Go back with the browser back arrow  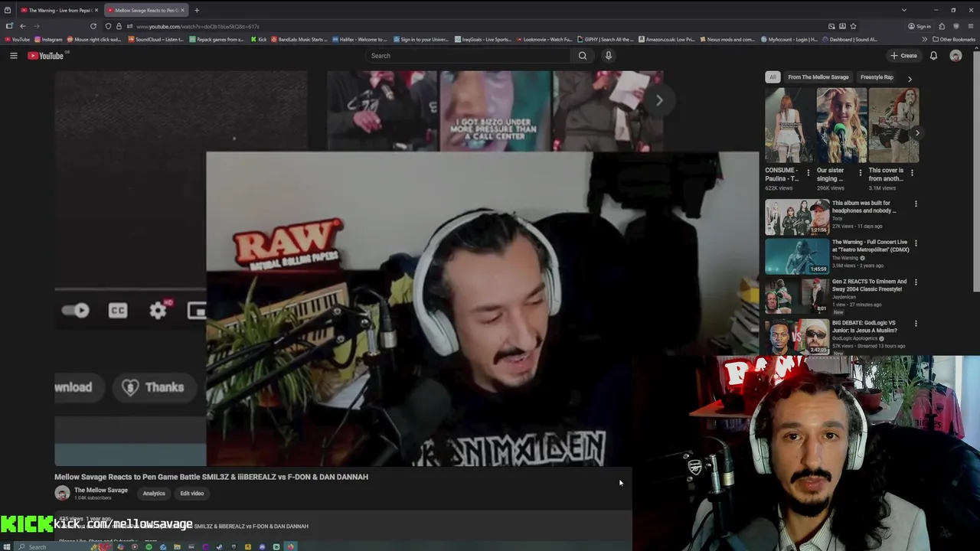[22, 26]
